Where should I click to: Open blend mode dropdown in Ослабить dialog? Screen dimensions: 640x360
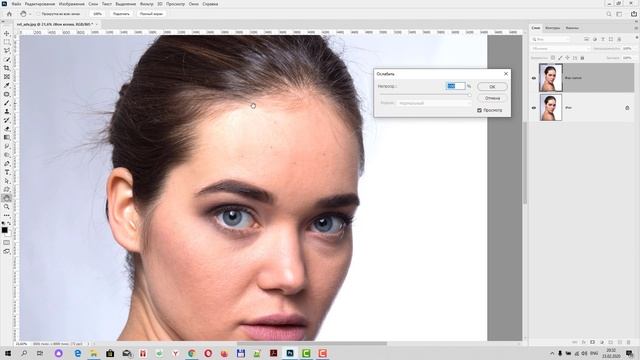[434, 103]
